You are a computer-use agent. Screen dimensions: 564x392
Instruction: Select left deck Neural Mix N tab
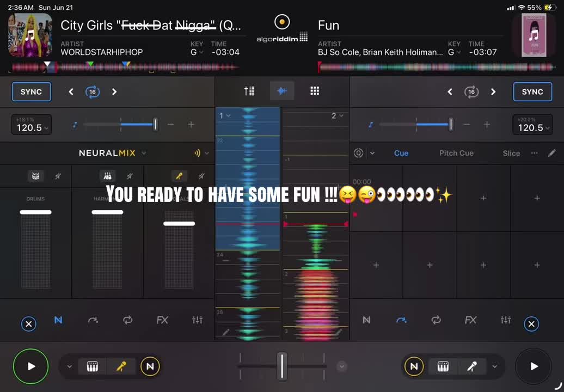click(58, 320)
